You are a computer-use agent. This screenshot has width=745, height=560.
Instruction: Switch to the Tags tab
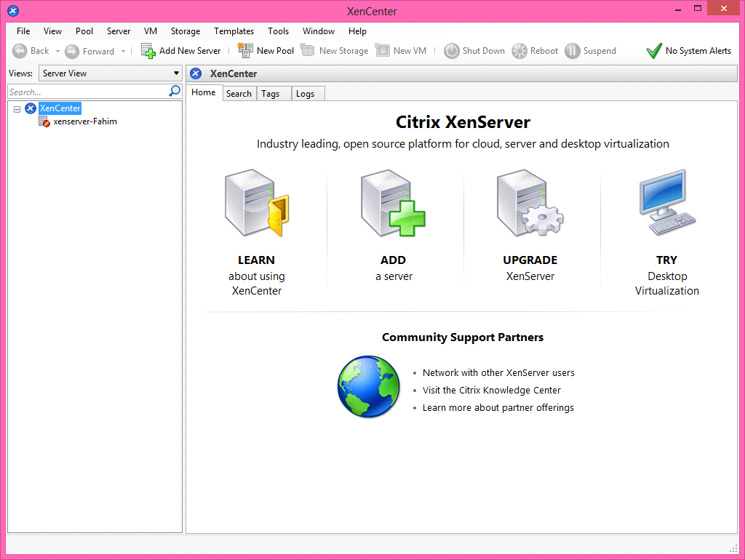(274, 94)
